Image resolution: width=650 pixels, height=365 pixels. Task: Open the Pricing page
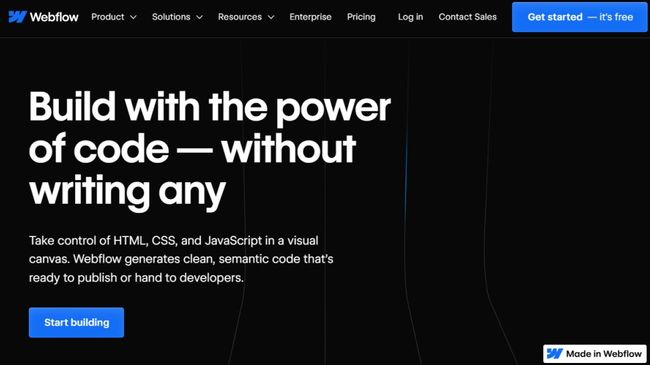(x=361, y=17)
